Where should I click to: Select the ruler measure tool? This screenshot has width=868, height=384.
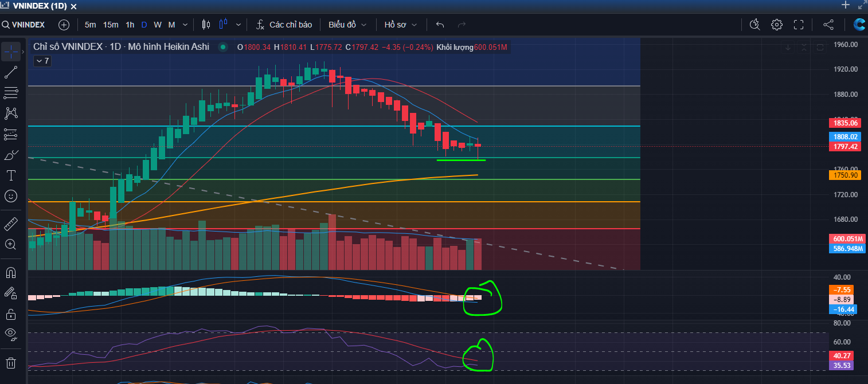click(x=10, y=224)
